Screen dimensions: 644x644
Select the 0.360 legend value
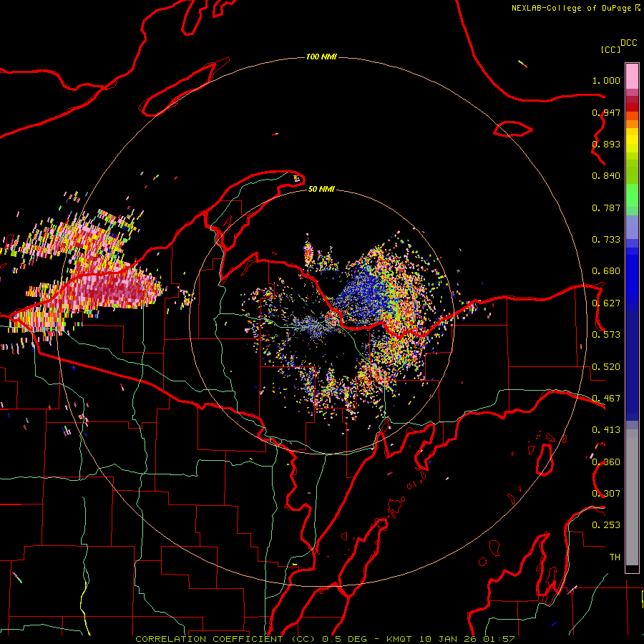606,462
